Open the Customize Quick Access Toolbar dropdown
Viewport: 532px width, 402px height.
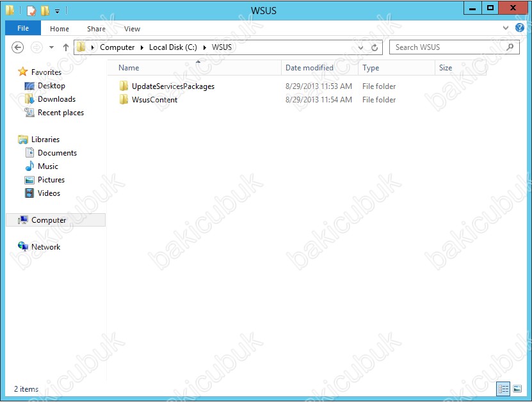pos(58,12)
